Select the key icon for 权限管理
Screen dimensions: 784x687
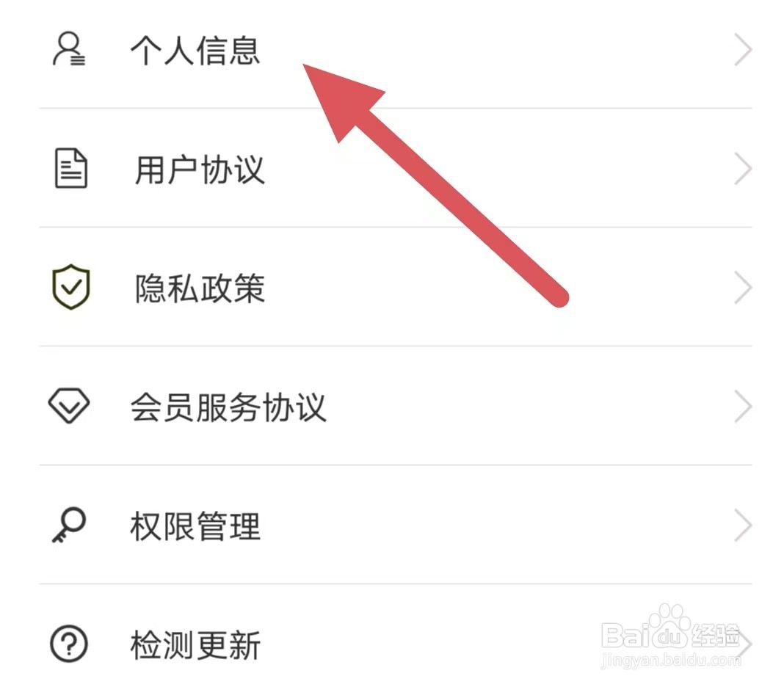[69, 525]
